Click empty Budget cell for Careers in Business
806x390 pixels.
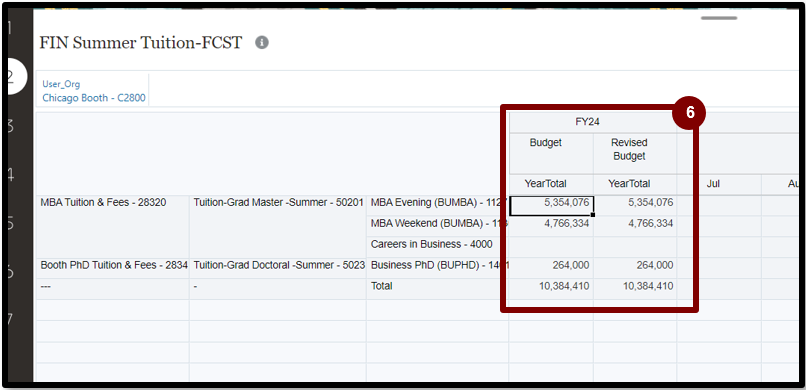coord(552,247)
